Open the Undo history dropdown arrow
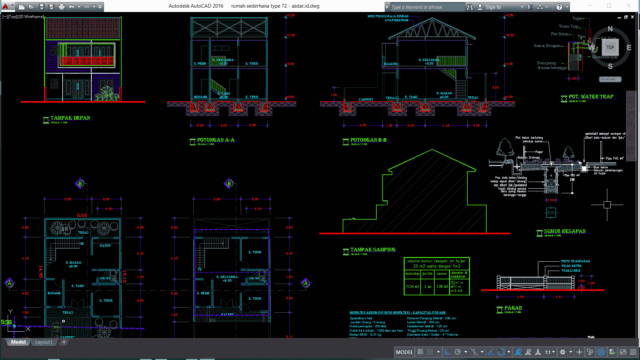 [79, 7]
